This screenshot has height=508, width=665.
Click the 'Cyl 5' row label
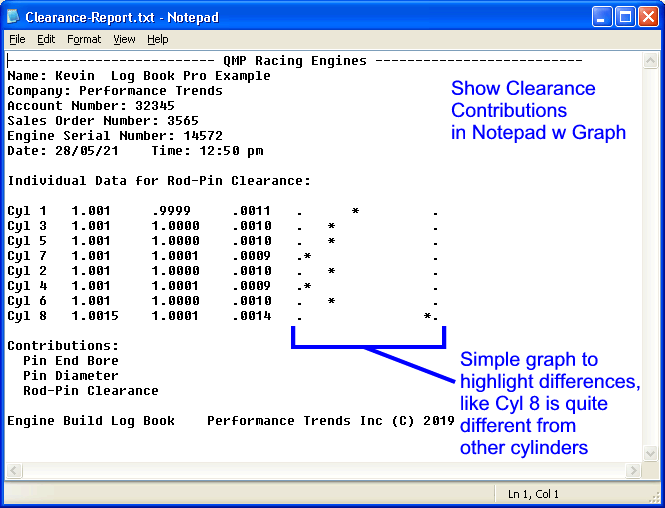point(27,241)
